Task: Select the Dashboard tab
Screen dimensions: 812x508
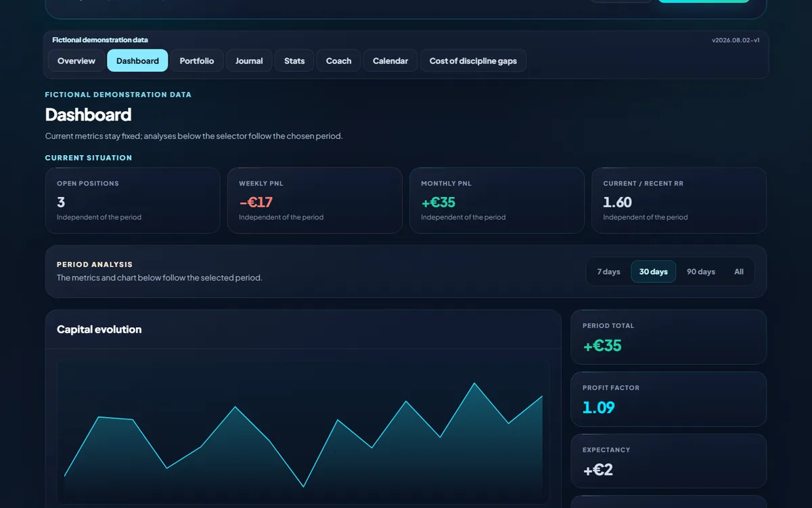Action: [x=137, y=61]
